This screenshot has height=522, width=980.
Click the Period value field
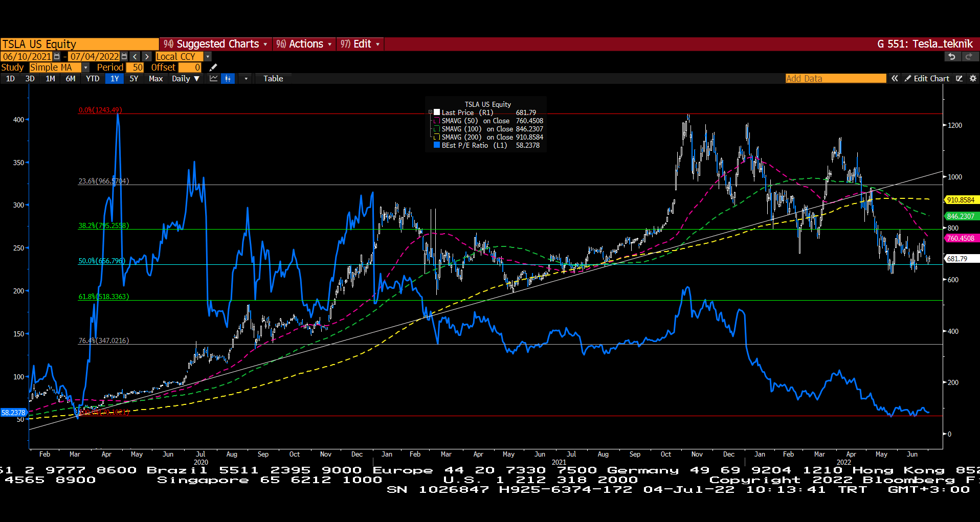pos(135,67)
